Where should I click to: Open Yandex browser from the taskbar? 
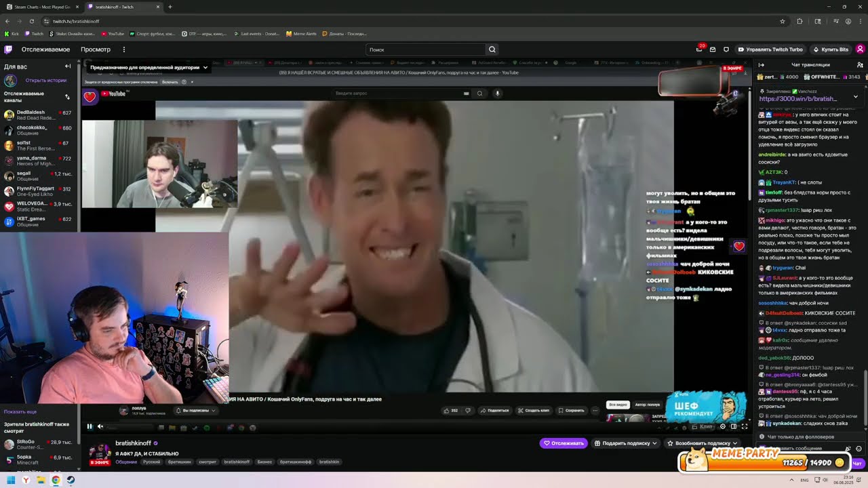26,480
